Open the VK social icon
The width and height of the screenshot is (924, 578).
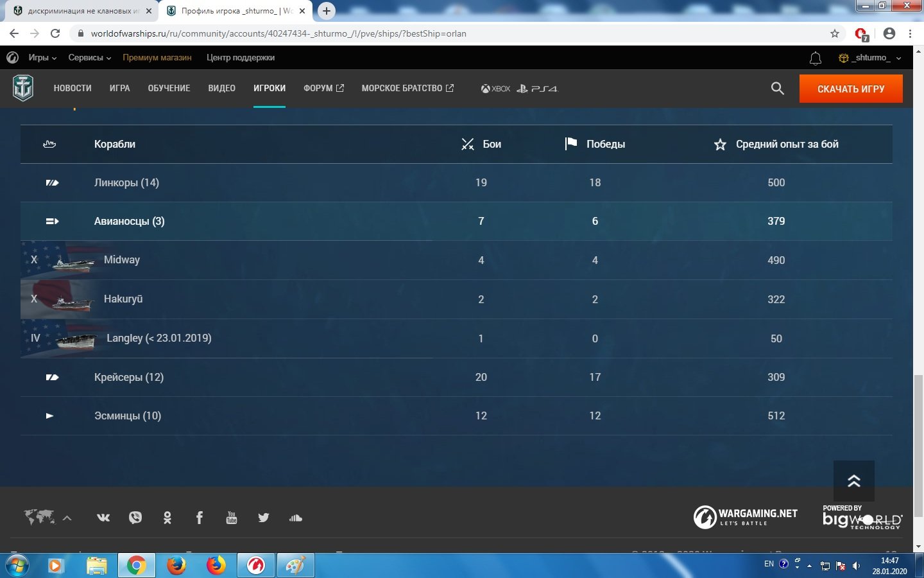click(x=103, y=518)
